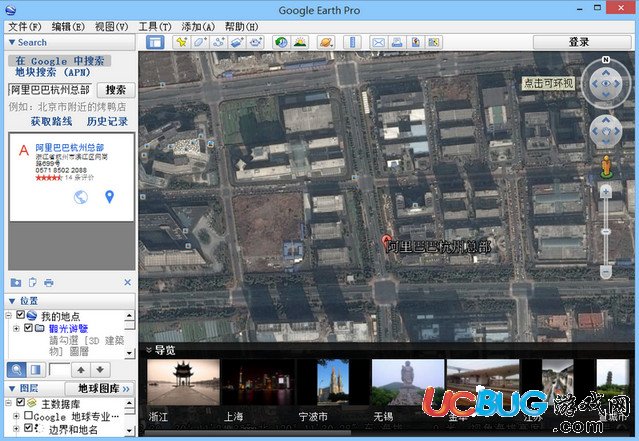
Task: Click the globe icon in search result card
Action: point(81,197)
